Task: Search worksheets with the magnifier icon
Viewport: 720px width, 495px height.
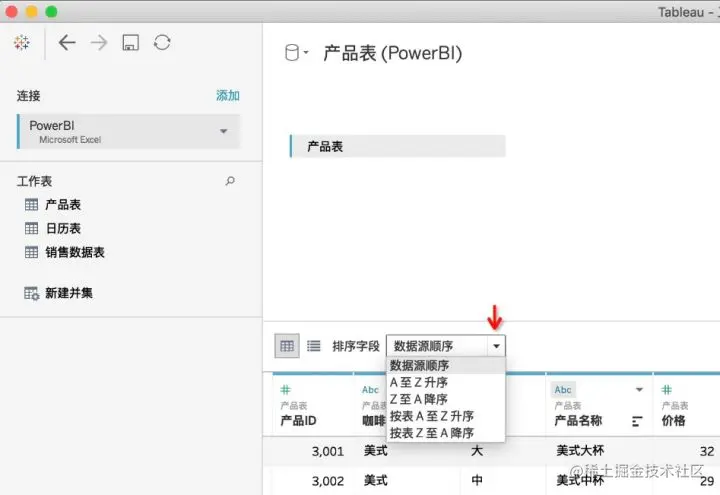Action: tap(230, 181)
